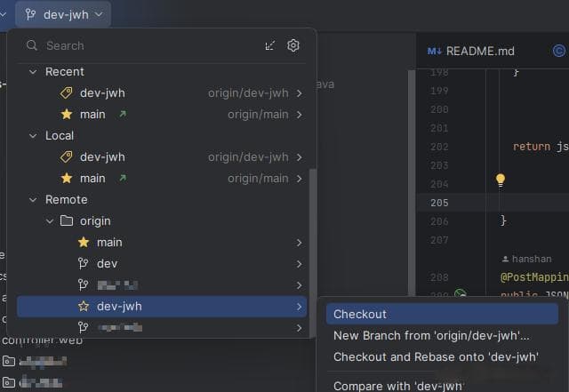The height and width of the screenshot is (392, 569).
Task: Open the dev-jwh branch widget dropdown
Action: coord(63,14)
